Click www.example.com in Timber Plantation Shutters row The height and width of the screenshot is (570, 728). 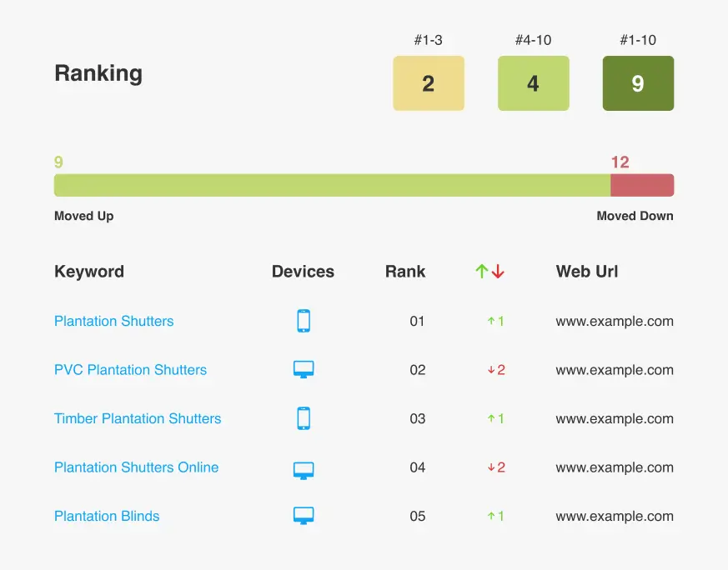[615, 418]
